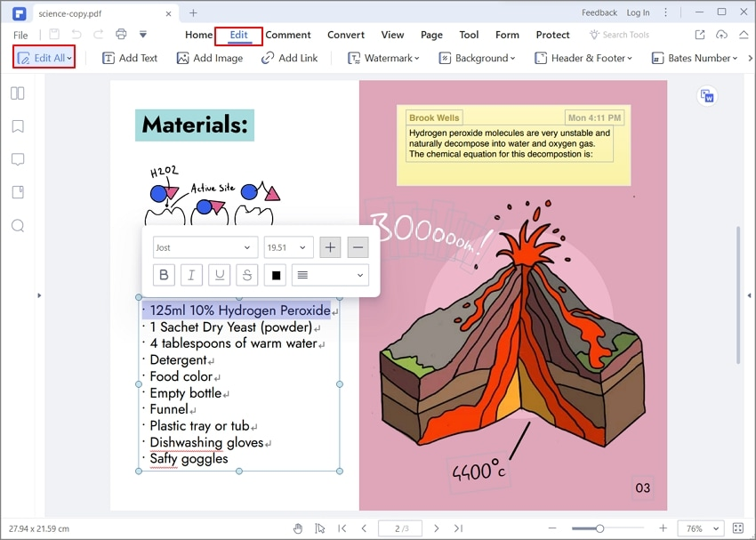Toggle italic formatting
The height and width of the screenshot is (540, 756).
[191, 275]
